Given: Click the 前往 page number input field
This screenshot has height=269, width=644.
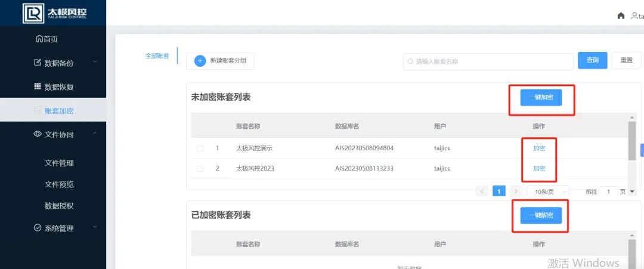Looking at the screenshot, I should (x=608, y=191).
